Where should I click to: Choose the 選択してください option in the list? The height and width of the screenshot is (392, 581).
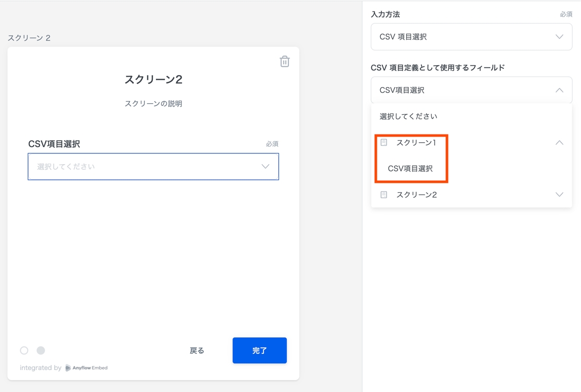pos(408,116)
